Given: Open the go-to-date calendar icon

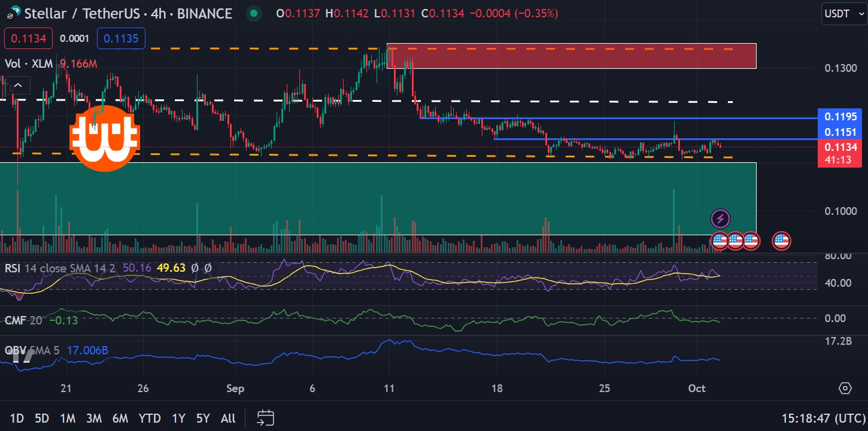Looking at the screenshot, I should click(265, 418).
